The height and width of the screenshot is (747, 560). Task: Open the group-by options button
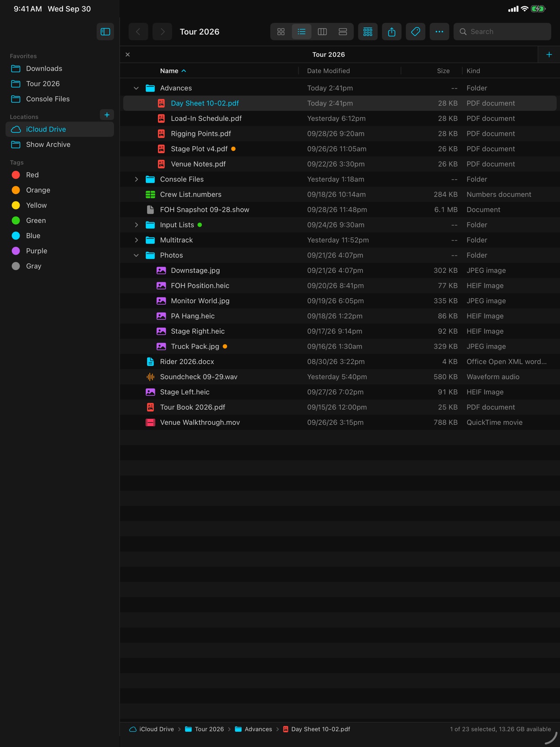(x=368, y=32)
